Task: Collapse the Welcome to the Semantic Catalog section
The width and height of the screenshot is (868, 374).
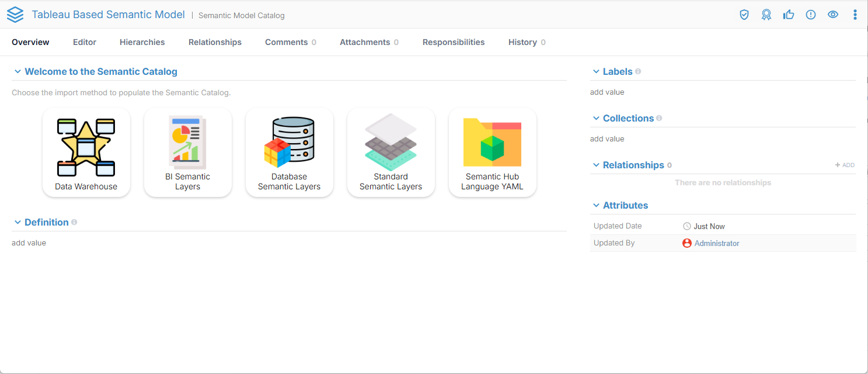Action: pyautogui.click(x=18, y=72)
